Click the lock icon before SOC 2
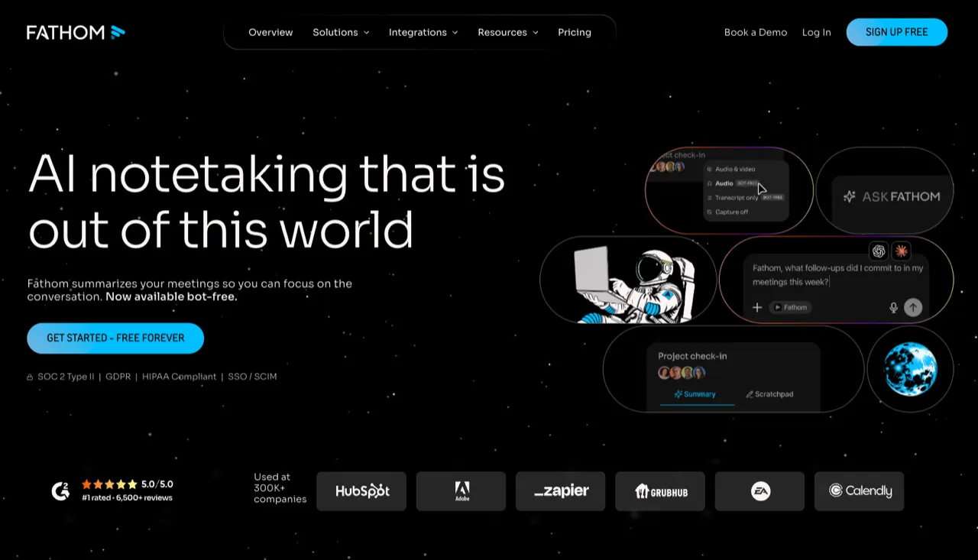Viewport: 978px width, 560px height. coord(31,377)
